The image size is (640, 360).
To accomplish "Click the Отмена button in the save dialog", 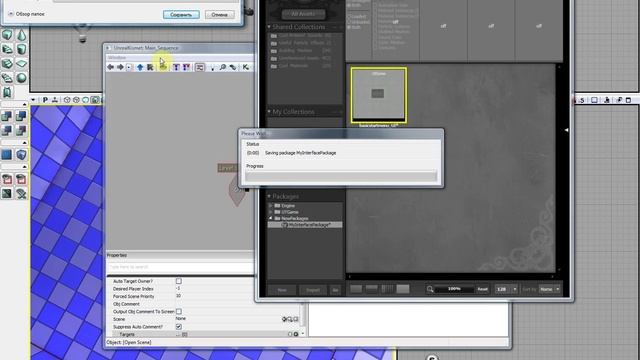I will [220, 15].
